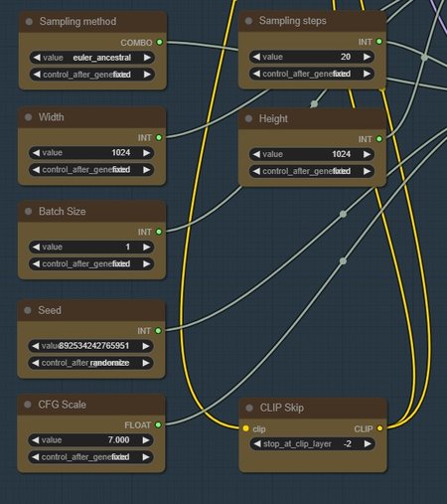The image size is (447, 504).
Task: Open Seed's control_after_generate randomize combo
Action: pyautogui.click(x=90, y=363)
